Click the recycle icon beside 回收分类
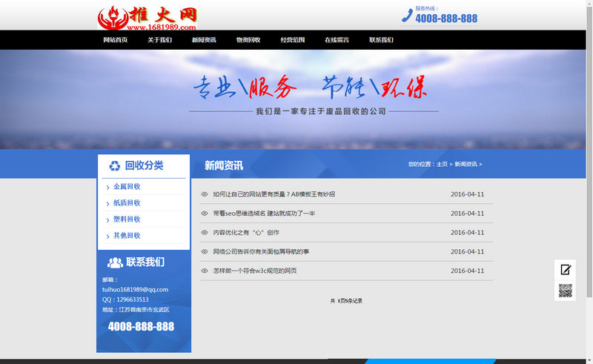 click(115, 166)
